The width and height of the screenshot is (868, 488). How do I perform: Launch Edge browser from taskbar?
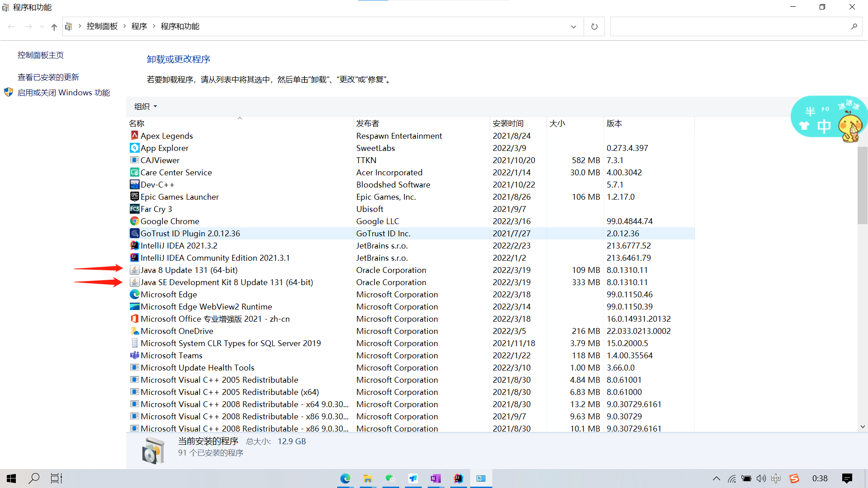[x=345, y=479]
